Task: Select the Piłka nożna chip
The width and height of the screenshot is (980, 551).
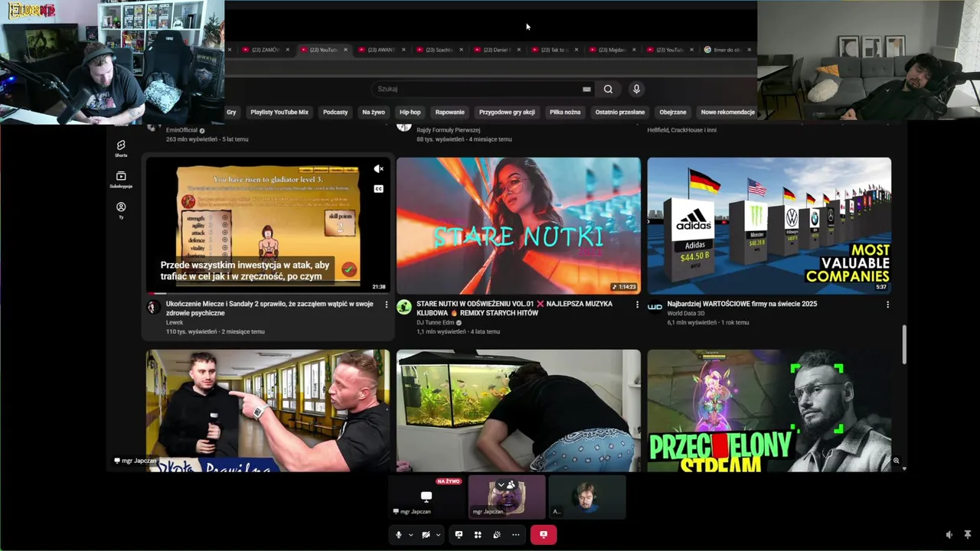Action: coord(565,112)
